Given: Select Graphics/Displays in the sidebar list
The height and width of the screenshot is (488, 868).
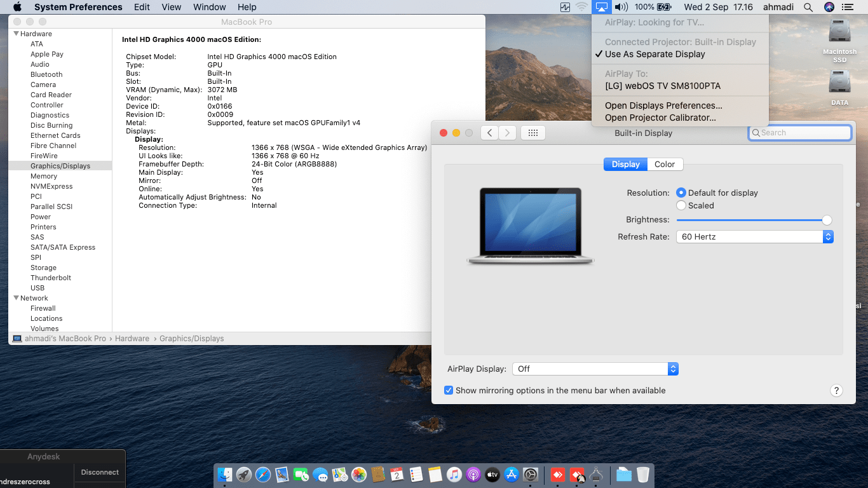Looking at the screenshot, I should tap(60, 166).
